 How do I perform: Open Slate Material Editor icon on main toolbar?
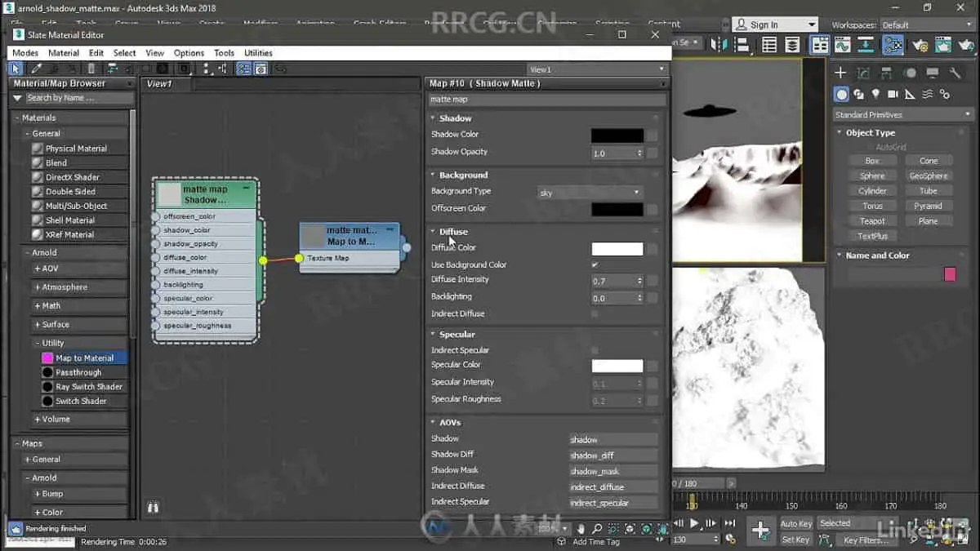(893, 46)
